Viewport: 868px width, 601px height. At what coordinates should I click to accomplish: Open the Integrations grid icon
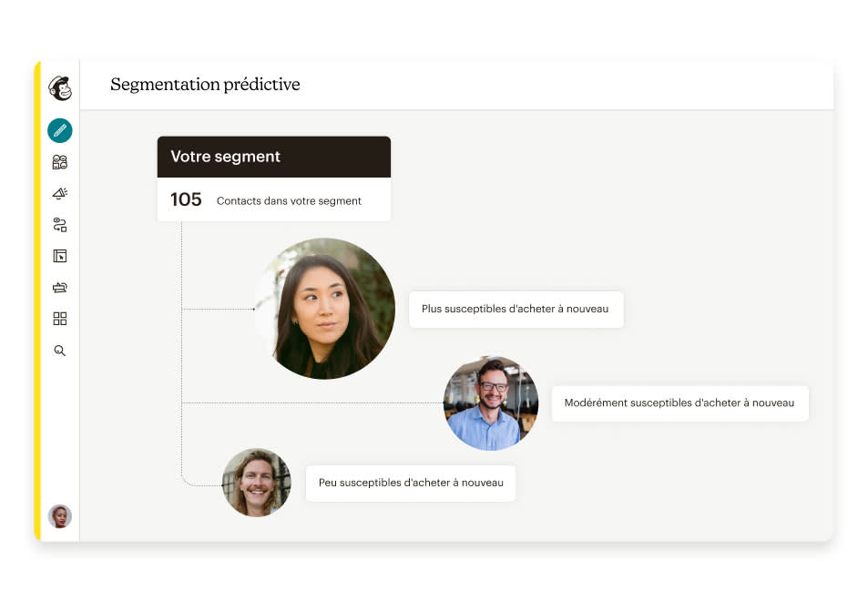(x=60, y=319)
